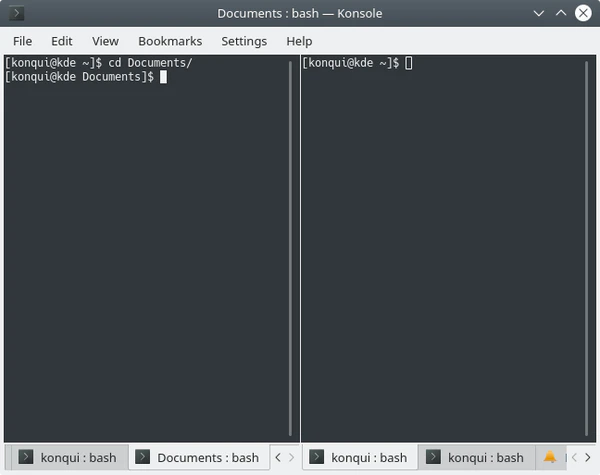Close the Konsole window
This screenshot has width=600, height=475.
coord(583,14)
